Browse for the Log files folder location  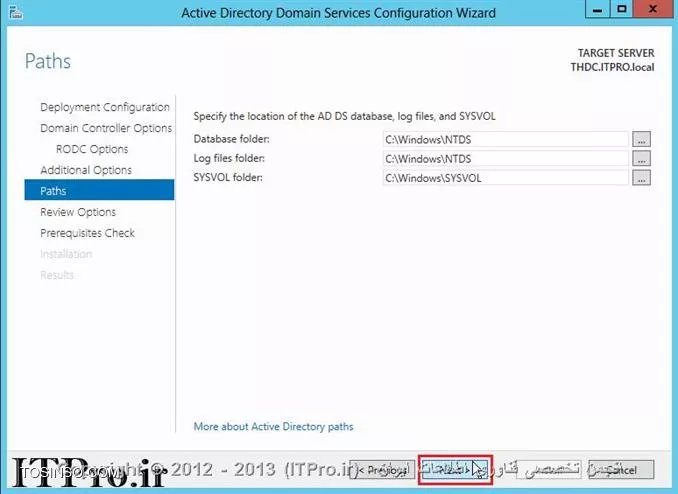coord(641,158)
